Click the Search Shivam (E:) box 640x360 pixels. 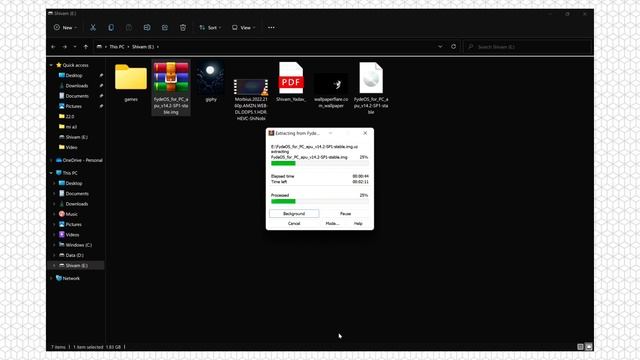pyautogui.click(x=527, y=47)
